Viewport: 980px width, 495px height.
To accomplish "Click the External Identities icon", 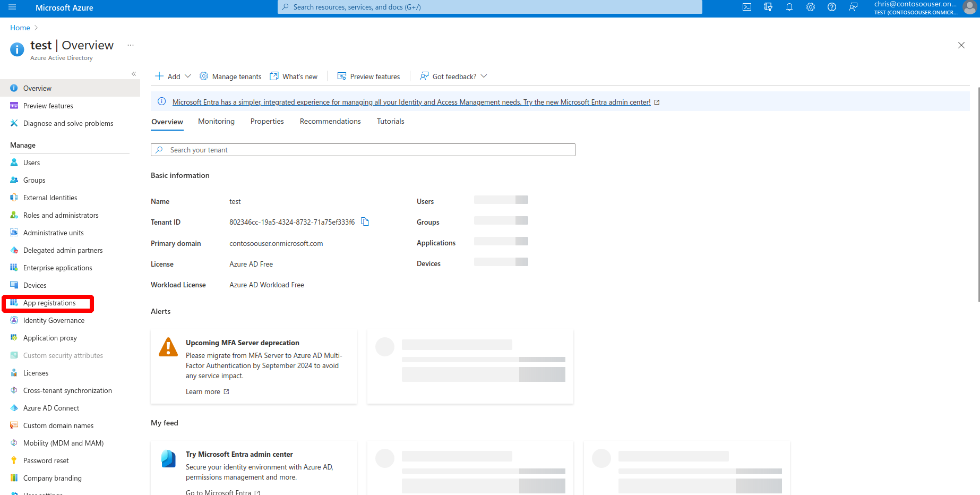I will tap(14, 198).
